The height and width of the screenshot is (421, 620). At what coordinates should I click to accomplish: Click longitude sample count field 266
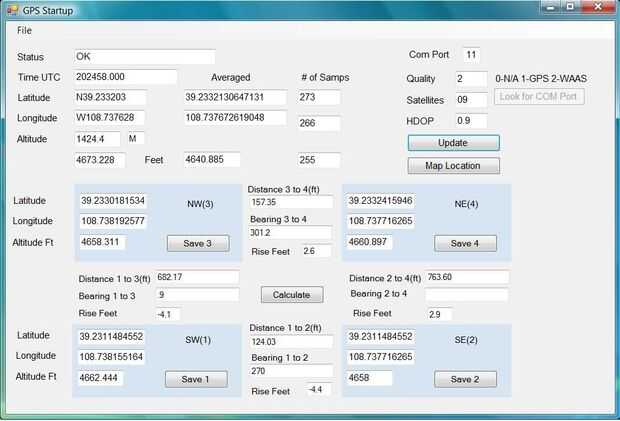319,123
